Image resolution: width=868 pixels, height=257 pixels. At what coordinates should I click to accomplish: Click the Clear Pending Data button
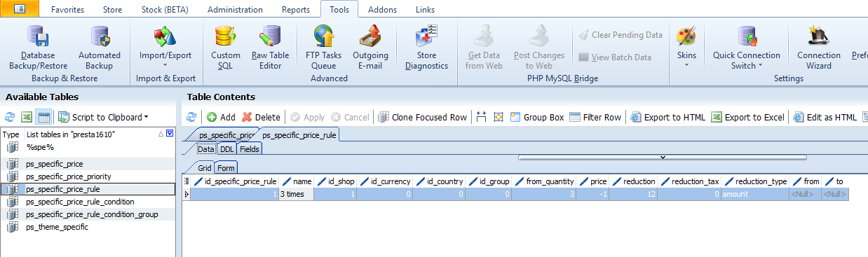pyautogui.click(x=620, y=35)
